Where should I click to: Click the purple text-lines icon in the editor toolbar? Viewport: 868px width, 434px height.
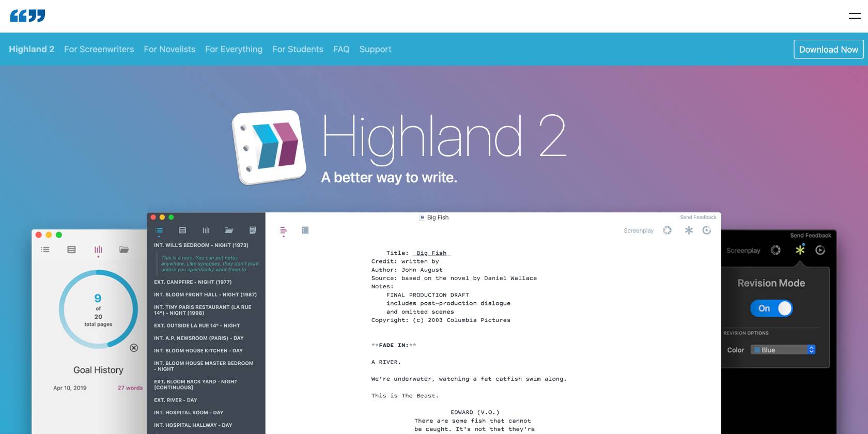(x=283, y=230)
